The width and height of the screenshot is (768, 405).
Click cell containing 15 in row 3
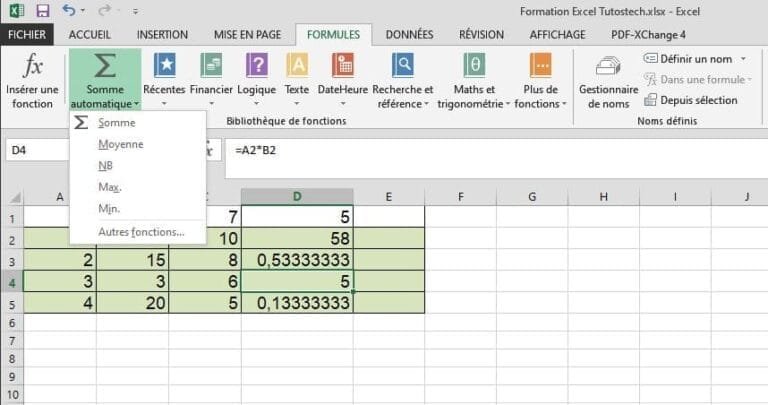(133, 260)
